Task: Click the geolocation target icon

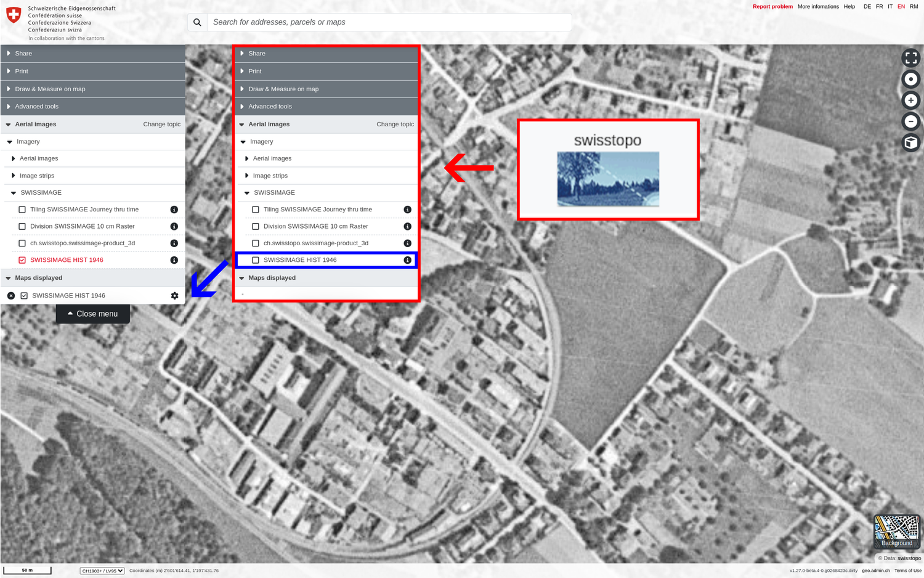Action: point(911,78)
